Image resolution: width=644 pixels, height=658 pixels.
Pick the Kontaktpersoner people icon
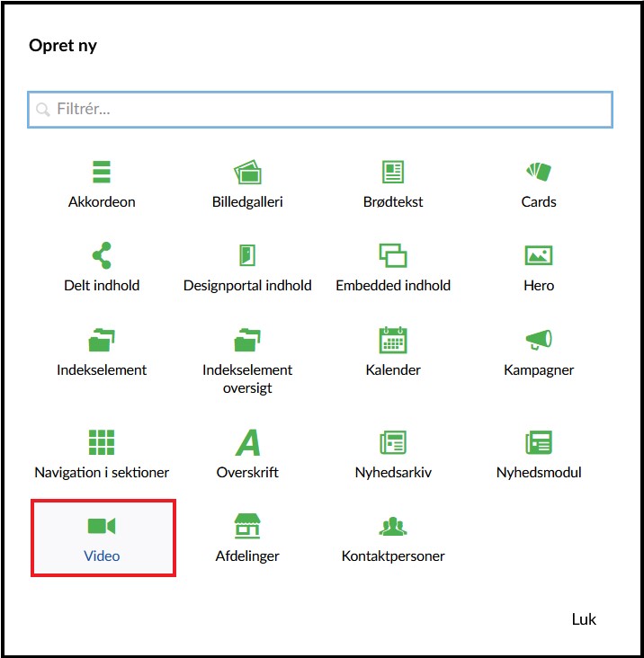pos(393,526)
